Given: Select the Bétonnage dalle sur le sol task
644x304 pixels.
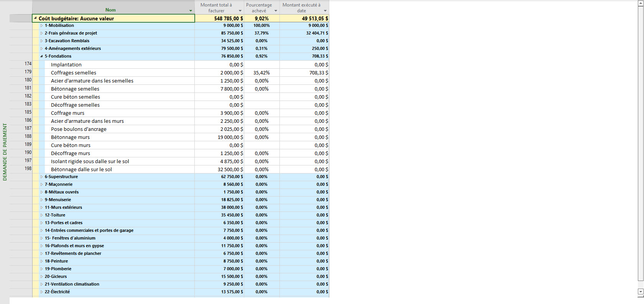Looking at the screenshot, I should [x=81, y=170].
